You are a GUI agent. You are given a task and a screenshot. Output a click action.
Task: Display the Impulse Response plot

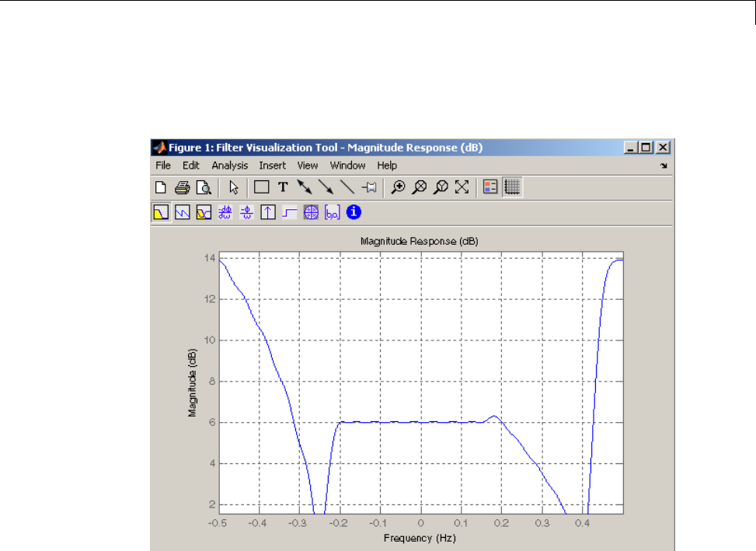268,212
